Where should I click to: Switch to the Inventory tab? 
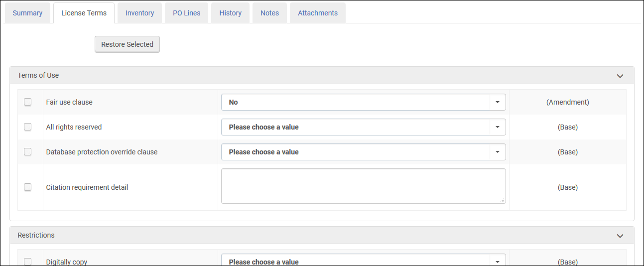[x=139, y=13]
